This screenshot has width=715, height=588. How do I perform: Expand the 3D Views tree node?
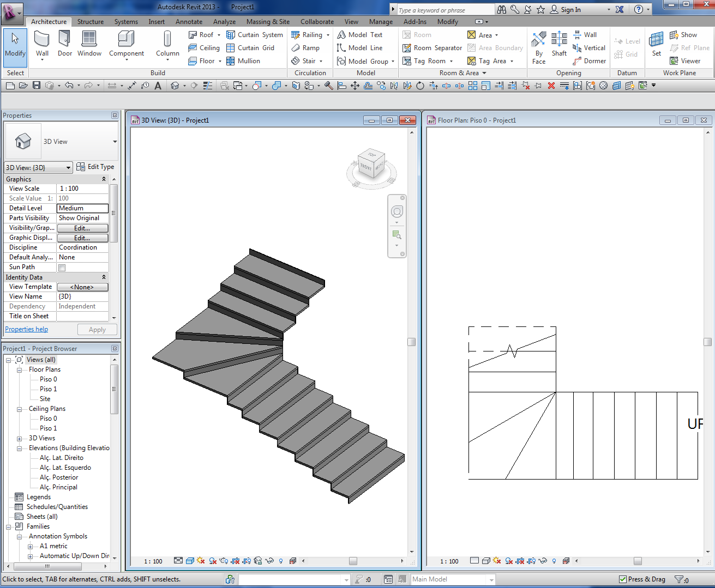(20, 438)
